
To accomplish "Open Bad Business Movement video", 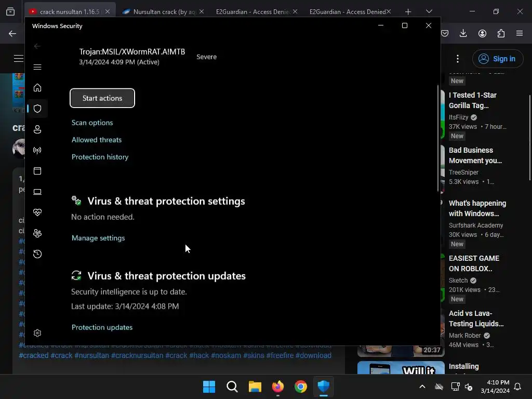I will coord(475,155).
